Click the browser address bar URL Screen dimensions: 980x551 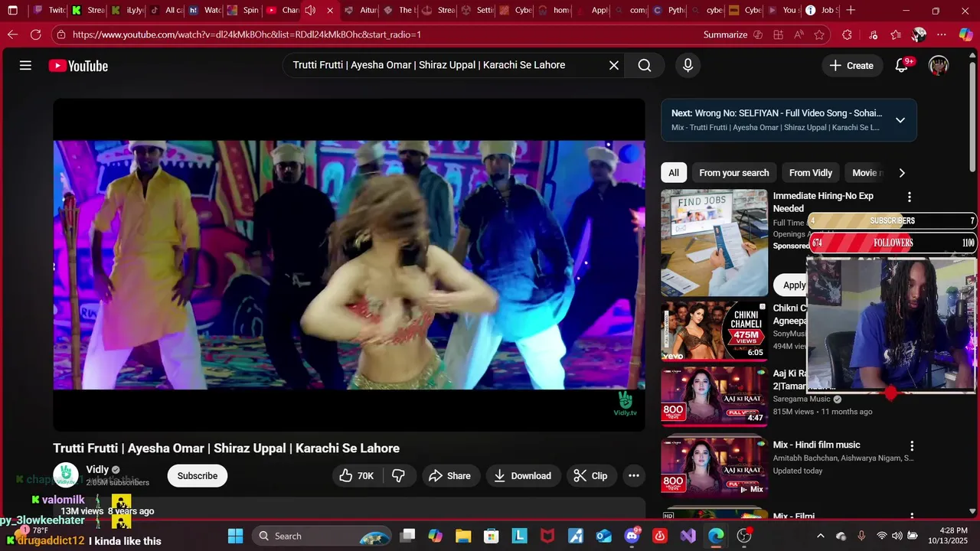(x=247, y=34)
